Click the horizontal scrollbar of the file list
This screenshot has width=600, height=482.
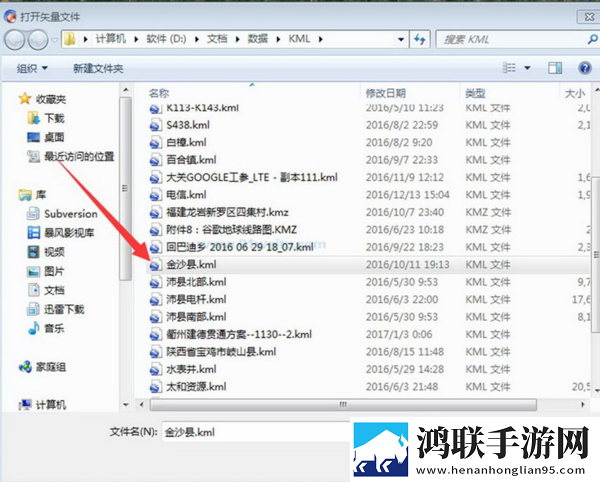pos(343,404)
